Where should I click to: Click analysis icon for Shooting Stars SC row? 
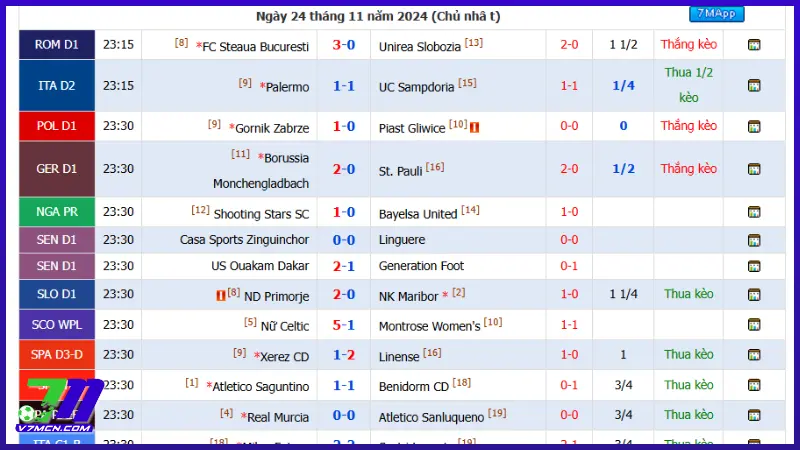[754, 212]
